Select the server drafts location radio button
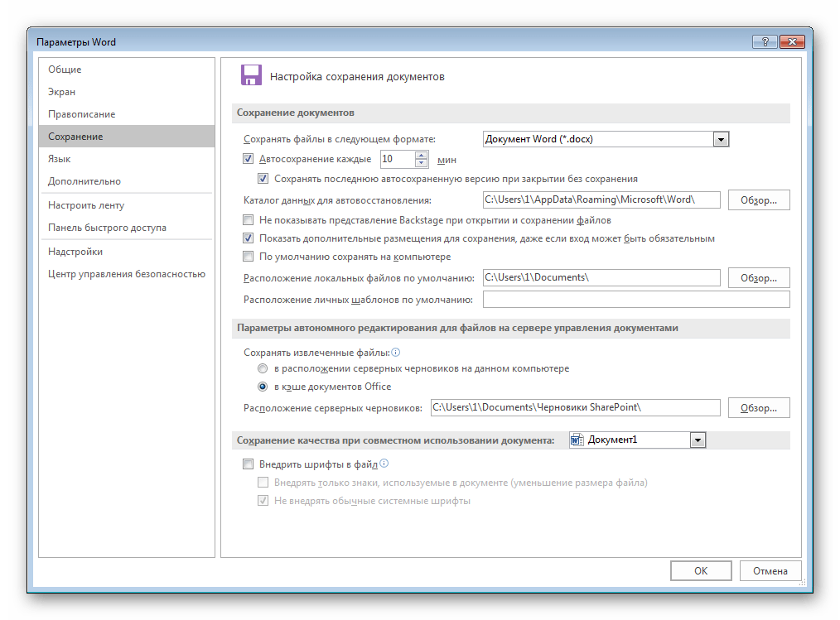The image size is (840, 620). 263,368
